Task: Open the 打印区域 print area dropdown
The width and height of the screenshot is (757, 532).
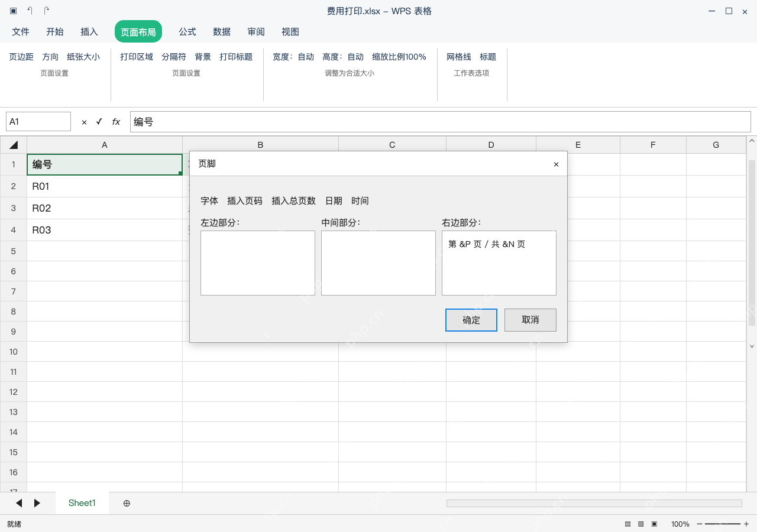Action: (x=137, y=57)
